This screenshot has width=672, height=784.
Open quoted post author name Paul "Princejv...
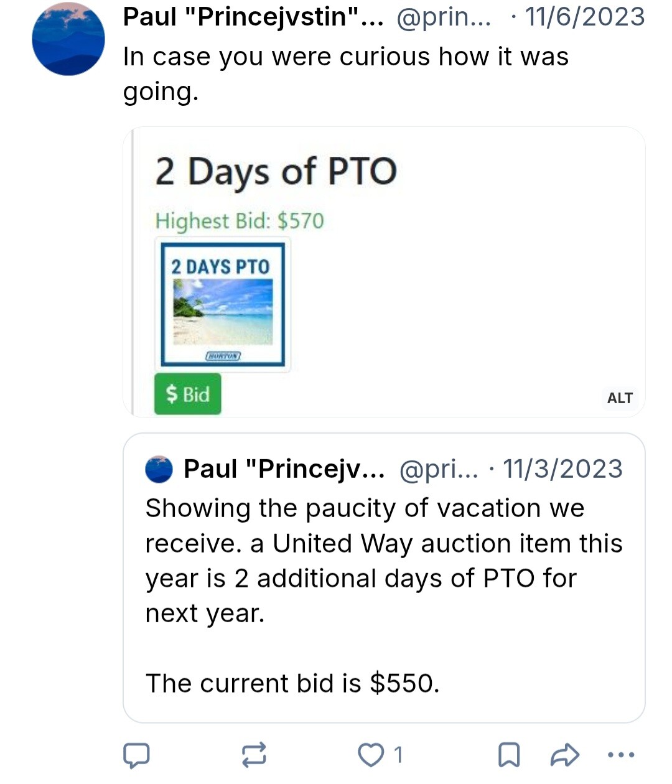tap(284, 469)
